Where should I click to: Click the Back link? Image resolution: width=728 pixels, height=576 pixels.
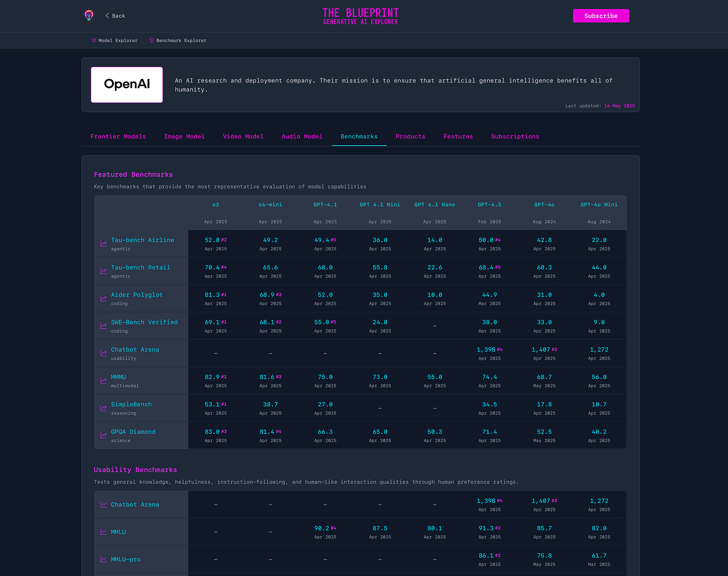point(115,16)
